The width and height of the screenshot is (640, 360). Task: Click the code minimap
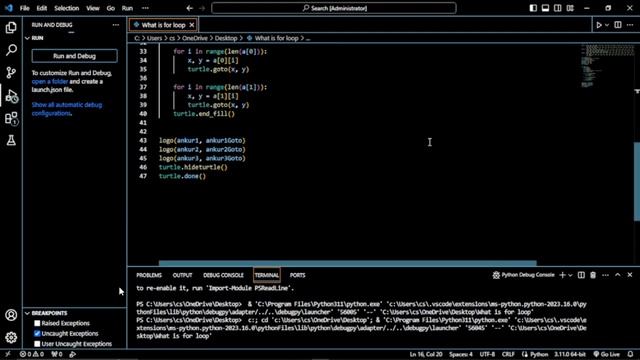click(607, 65)
